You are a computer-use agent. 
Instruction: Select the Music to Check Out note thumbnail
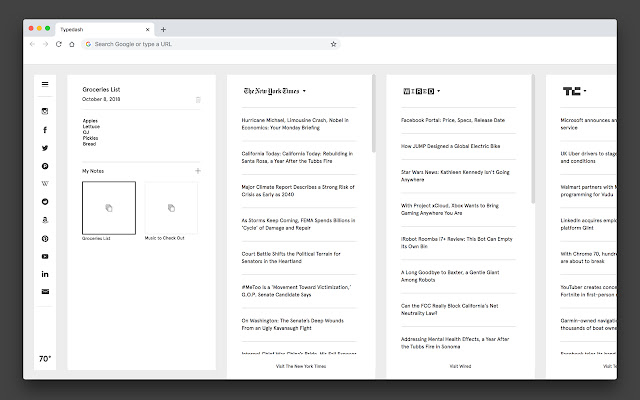tap(171, 208)
